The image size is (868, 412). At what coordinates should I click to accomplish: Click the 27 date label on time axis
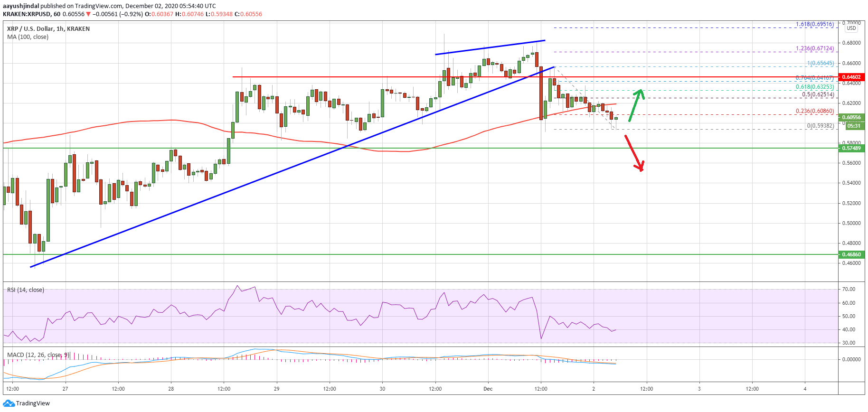coord(65,389)
